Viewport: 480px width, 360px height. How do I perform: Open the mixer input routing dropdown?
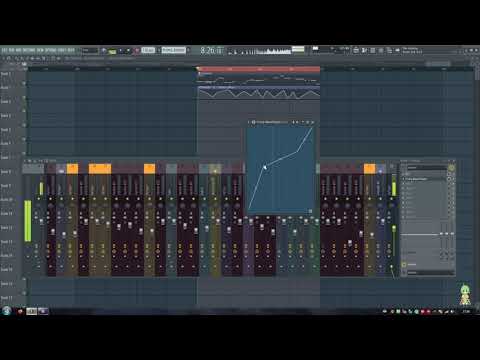(x=427, y=168)
